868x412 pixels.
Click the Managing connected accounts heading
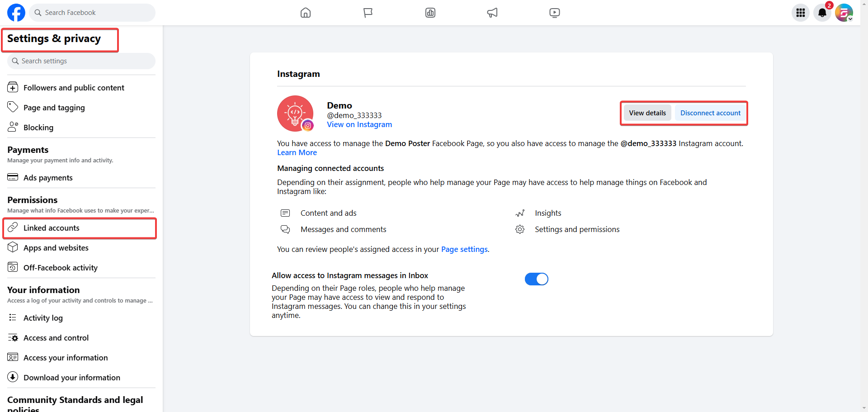click(x=330, y=168)
